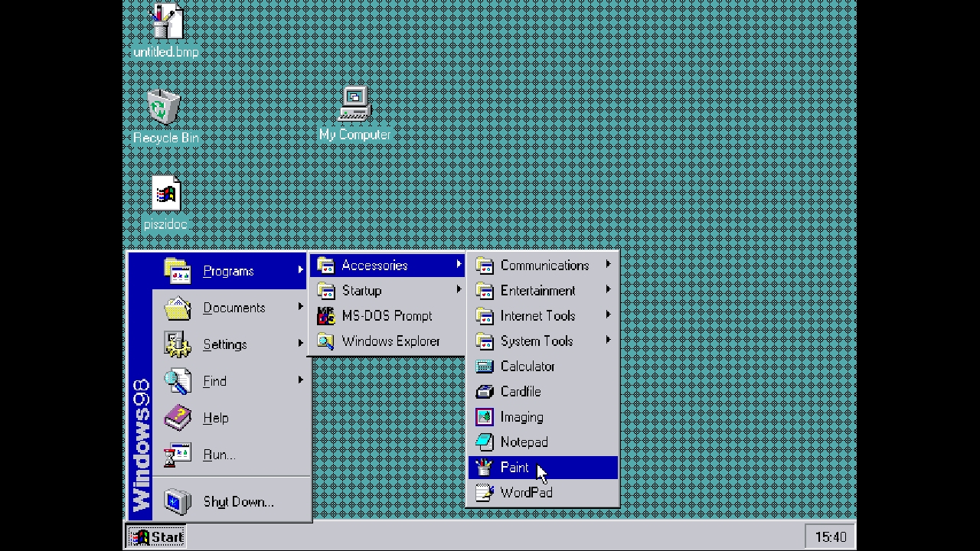Launch Windows Explorer
This screenshot has width=980, height=551.
[x=390, y=341]
